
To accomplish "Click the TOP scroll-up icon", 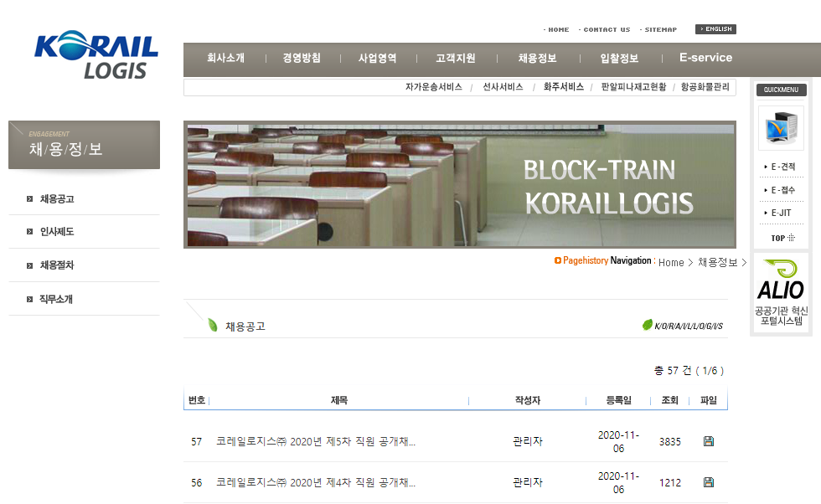I will tap(782, 238).
